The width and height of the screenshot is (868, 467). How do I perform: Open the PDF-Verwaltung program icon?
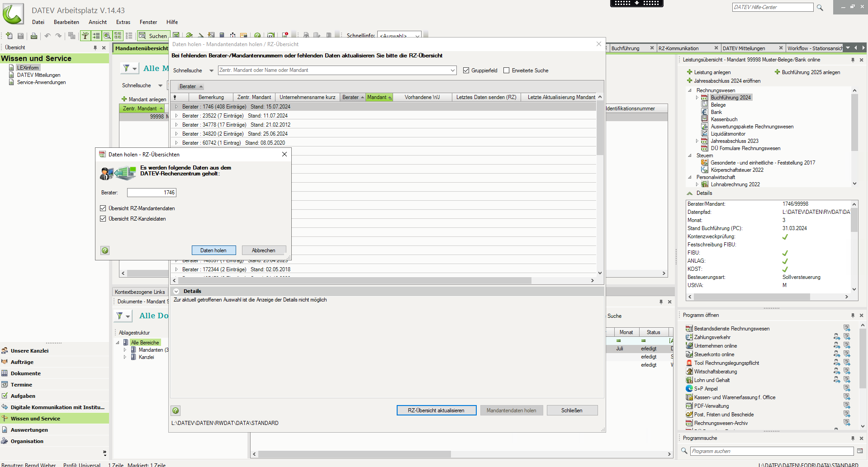click(x=689, y=406)
